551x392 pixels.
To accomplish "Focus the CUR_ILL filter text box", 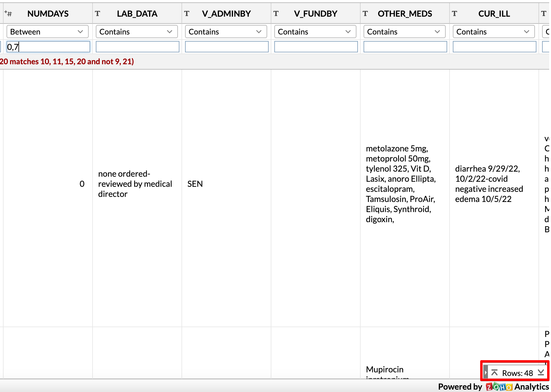I will pos(494,47).
